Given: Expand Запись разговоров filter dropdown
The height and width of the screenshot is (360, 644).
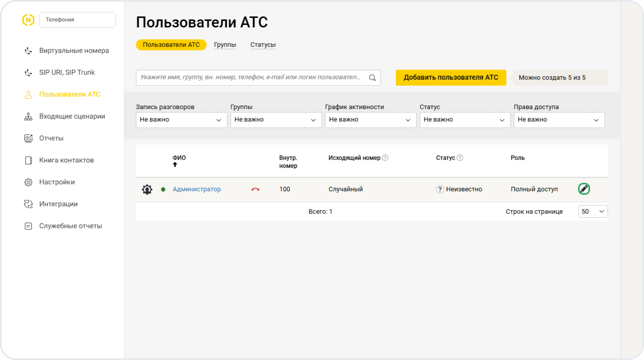Looking at the screenshot, I should (x=181, y=120).
